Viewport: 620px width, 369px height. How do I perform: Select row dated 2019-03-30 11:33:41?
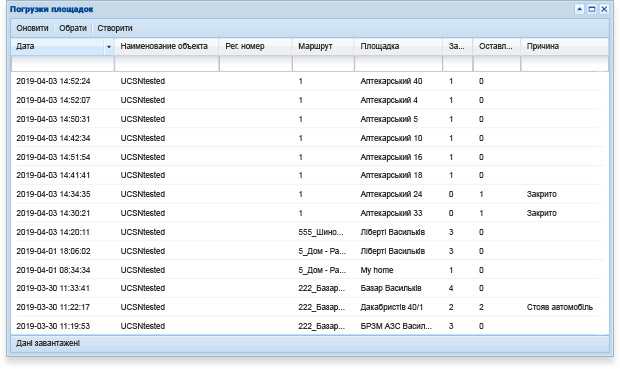(x=310, y=288)
